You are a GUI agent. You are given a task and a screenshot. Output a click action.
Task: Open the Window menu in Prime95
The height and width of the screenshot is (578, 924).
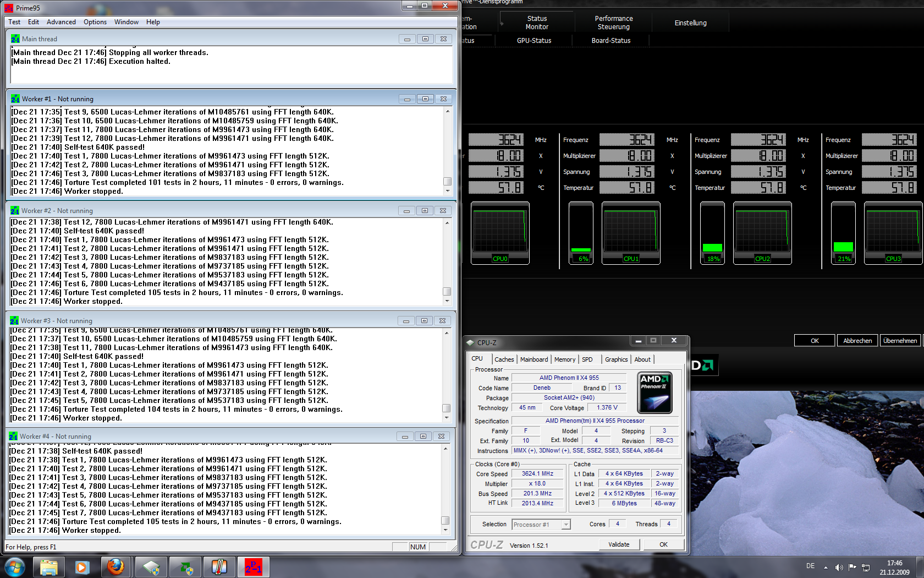(127, 22)
